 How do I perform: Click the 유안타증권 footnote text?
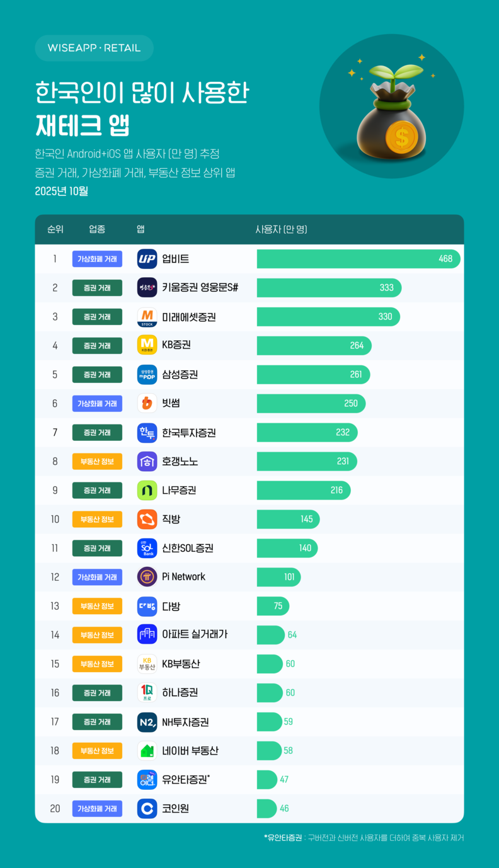point(364,838)
